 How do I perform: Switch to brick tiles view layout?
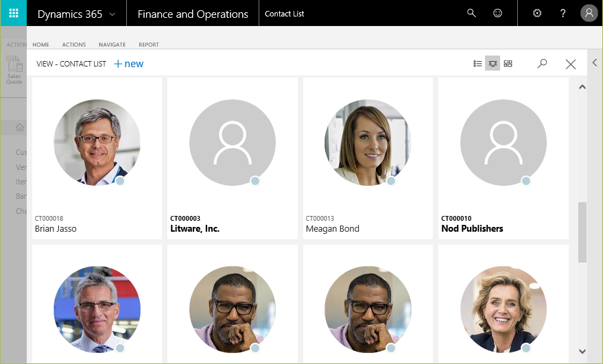tap(508, 64)
